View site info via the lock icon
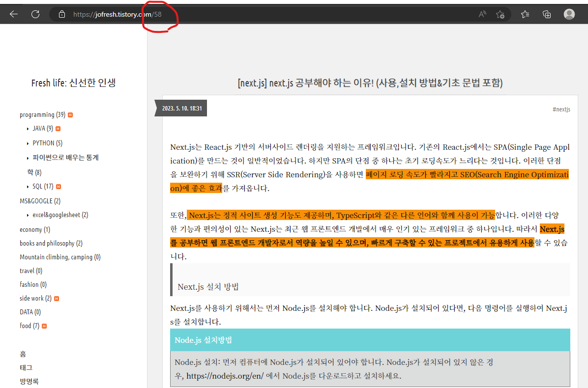 point(62,14)
